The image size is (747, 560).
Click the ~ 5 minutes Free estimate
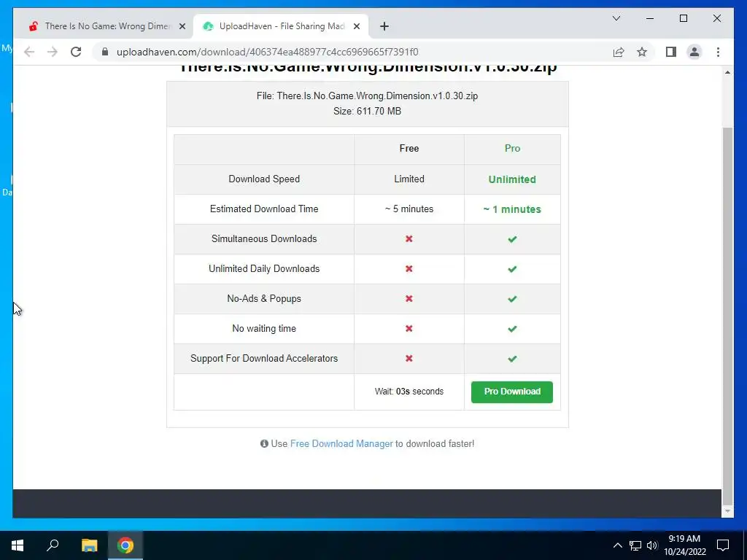409,209
